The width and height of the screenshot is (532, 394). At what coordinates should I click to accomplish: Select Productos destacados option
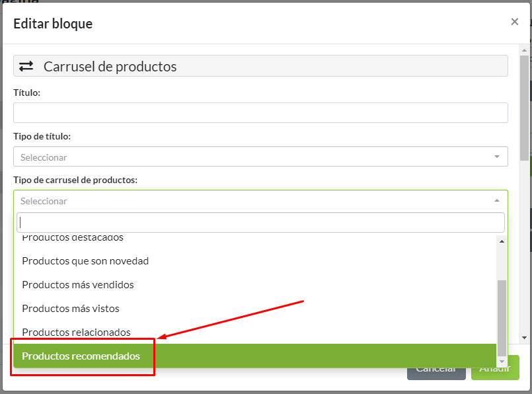pyautogui.click(x=73, y=238)
